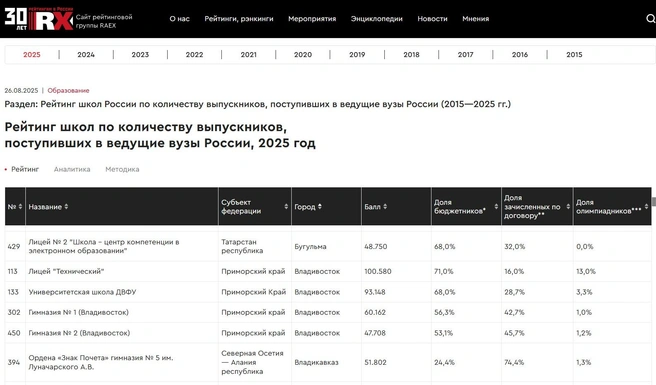
Task: Select the Рейтинг sub-tab
Action: (25, 169)
